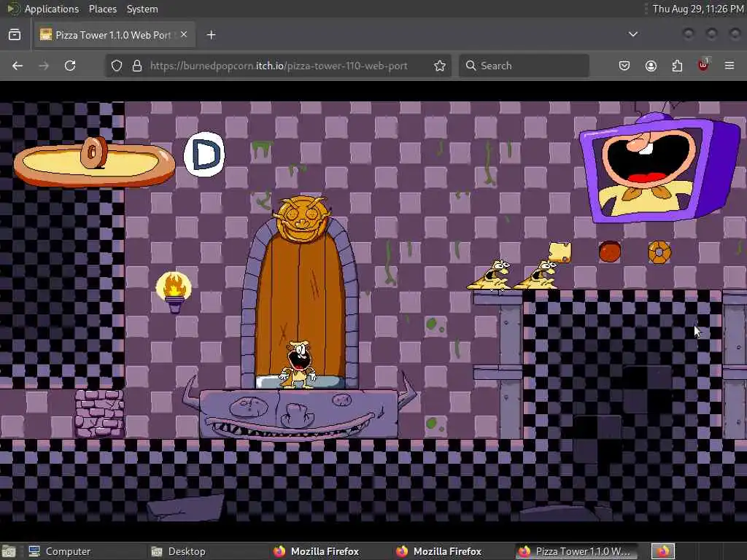Click the D rank badge in game
This screenshot has height=560, width=747.
click(x=204, y=155)
